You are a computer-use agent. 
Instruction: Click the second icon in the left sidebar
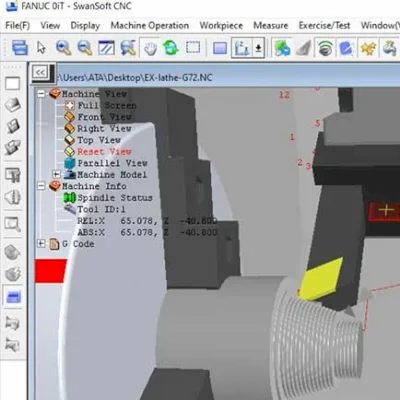(x=13, y=105)
